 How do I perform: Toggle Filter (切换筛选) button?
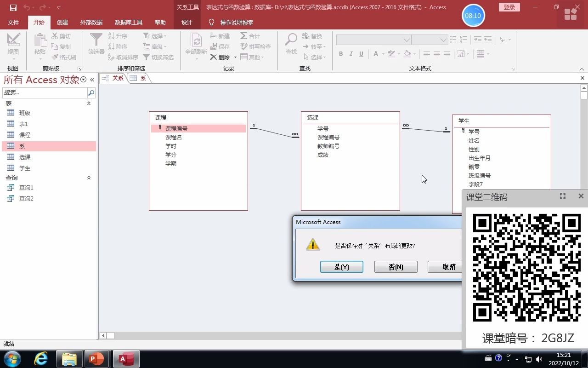point(158,57)
